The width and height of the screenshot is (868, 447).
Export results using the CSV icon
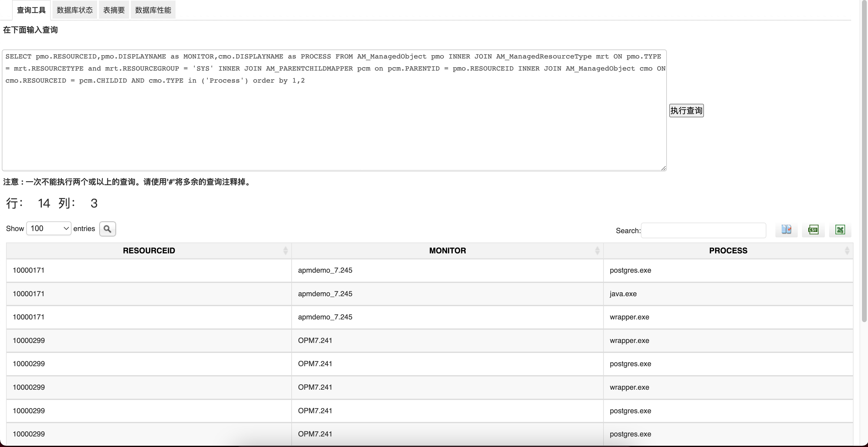(813, 230)
